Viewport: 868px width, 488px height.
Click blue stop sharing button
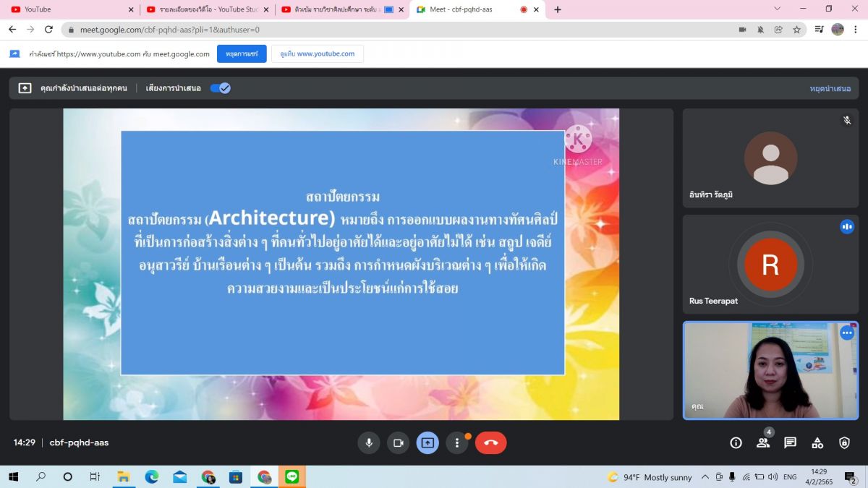pos(242,54)
